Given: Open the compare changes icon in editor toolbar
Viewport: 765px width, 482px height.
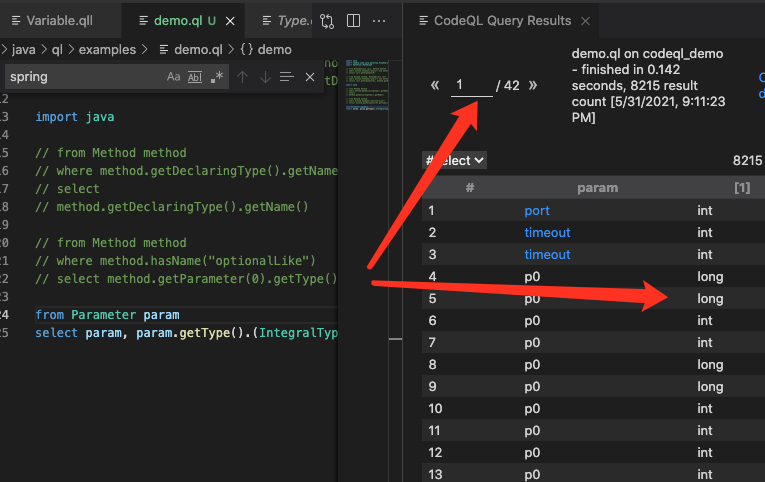Looking at the screenshot, I should click(x=327, y=21).
